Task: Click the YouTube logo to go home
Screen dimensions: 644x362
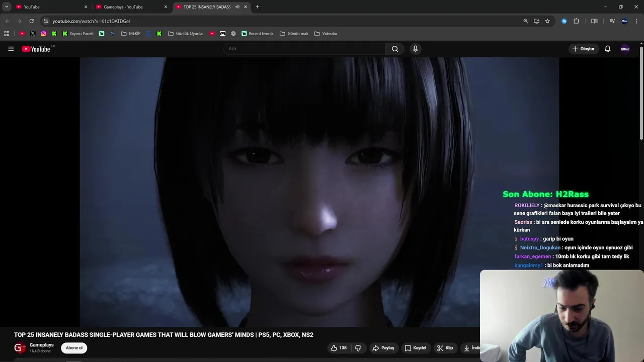Action: tap(36, 49)
